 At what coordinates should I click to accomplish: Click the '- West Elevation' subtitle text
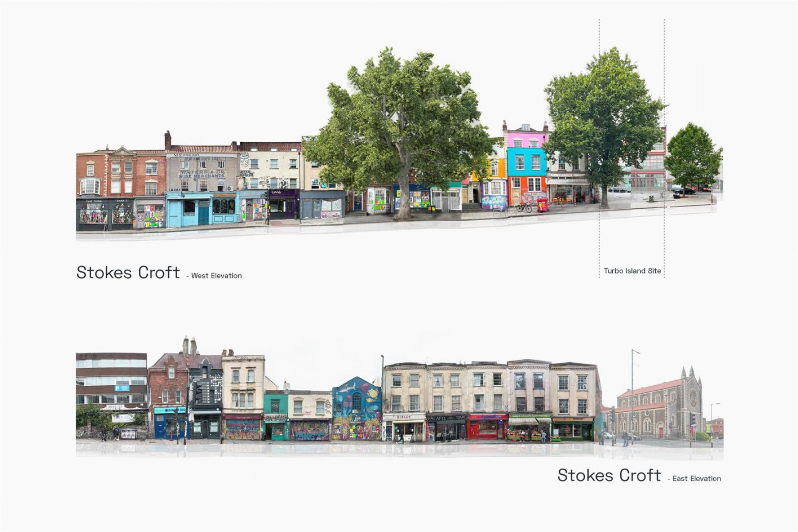(x=214, y=276)
